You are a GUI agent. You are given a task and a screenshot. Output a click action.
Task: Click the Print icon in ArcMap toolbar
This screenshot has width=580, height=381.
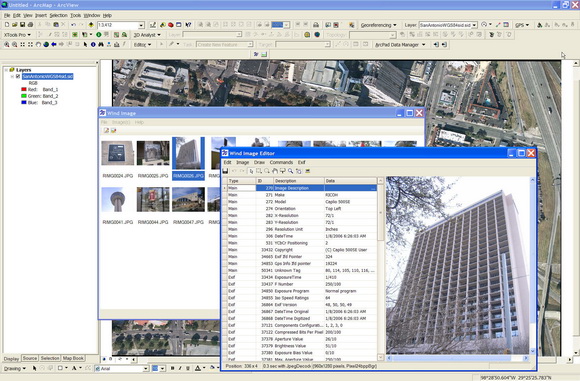(30, 25)
